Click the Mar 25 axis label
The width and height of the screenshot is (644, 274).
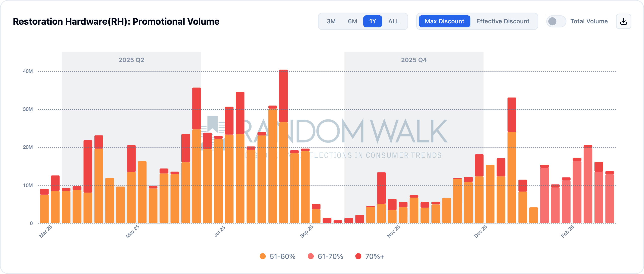pos(46,231)
